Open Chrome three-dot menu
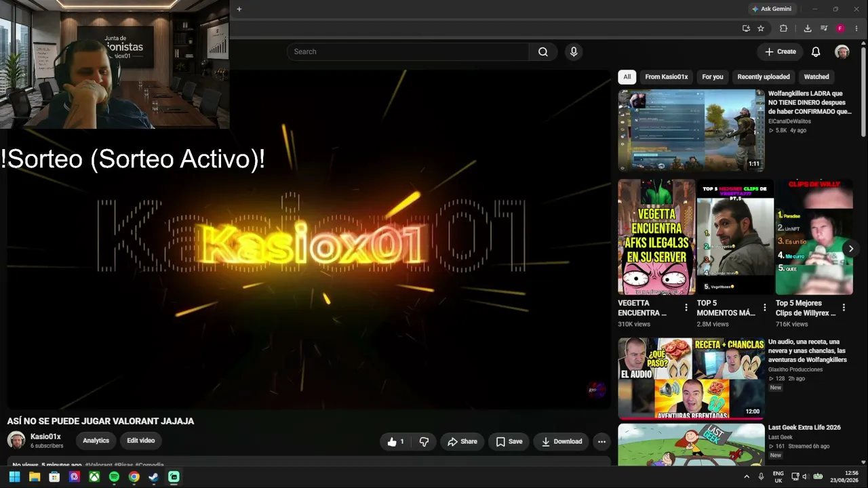This screenshot has width=868, height=488. click(856, 28)
